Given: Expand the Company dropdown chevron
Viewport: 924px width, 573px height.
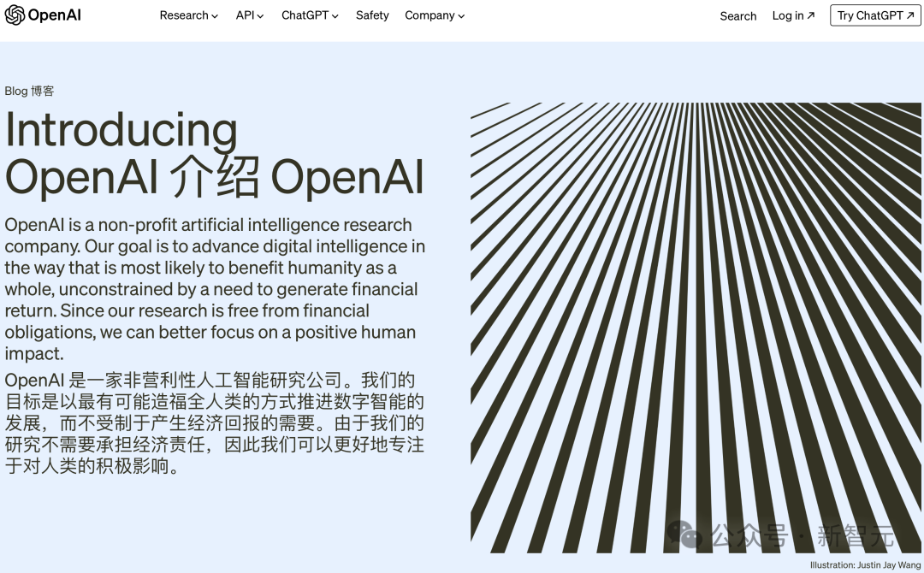Looking at the screenshot, I should (x=461, y=16).
